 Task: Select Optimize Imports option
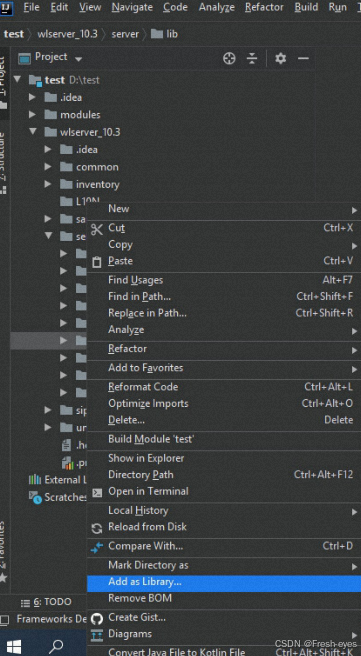tap(224, 404)
